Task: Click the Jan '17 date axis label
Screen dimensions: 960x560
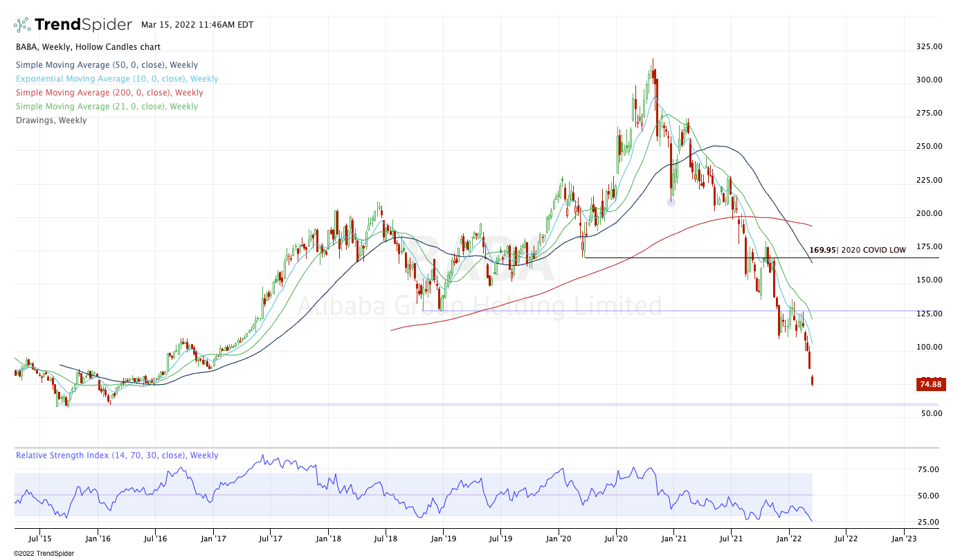Action: pos(213,537)
